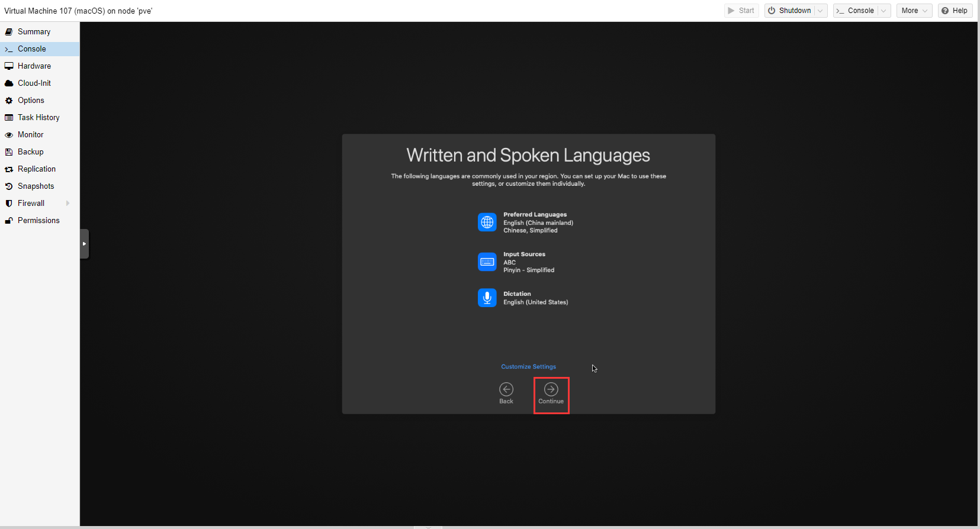Click the Firewall shield icon in sidebar
The height and width of the screenshot is (529, 980).
click(9, 204)
